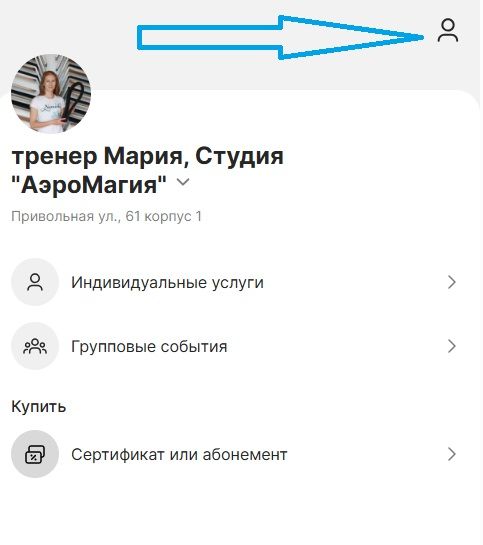Open the Индивидуальные услуги right chevron

(x=452, y=282)
